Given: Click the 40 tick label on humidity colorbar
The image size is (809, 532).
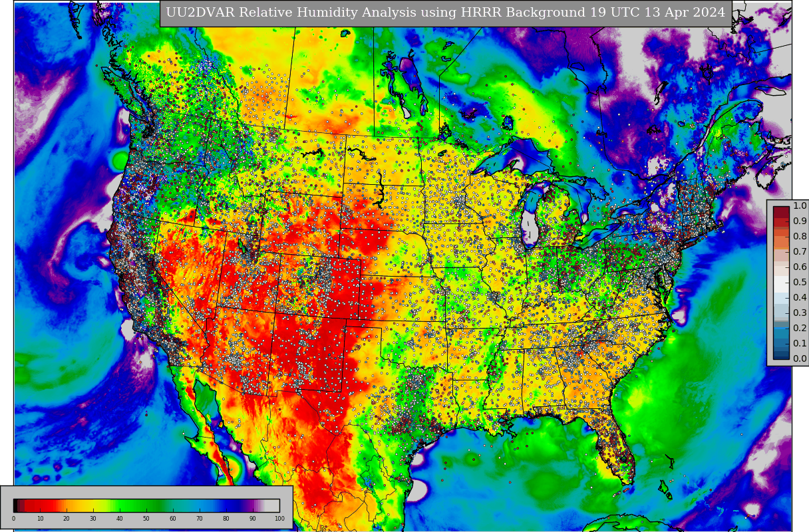Looking at the screenshot, I should click(x=120, y=519).
